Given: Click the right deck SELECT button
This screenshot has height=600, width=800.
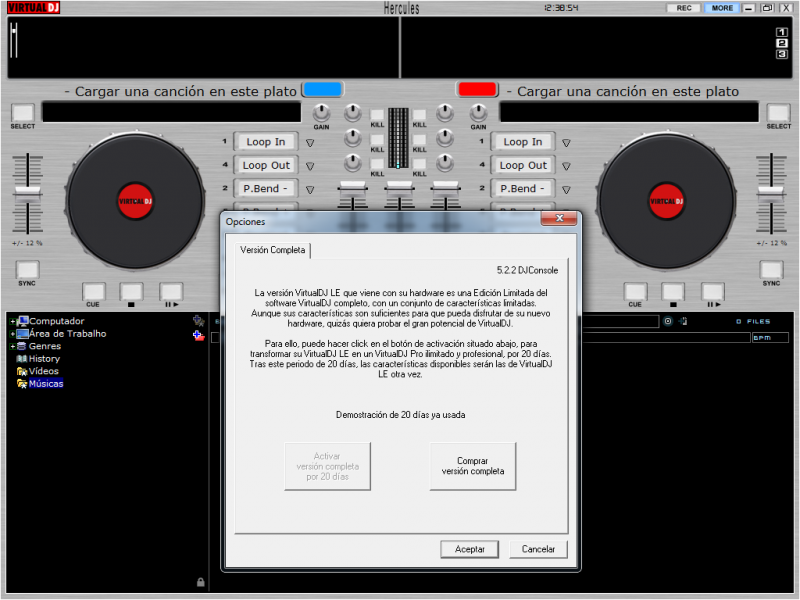Looking at the screenshot, I should 779,113.
